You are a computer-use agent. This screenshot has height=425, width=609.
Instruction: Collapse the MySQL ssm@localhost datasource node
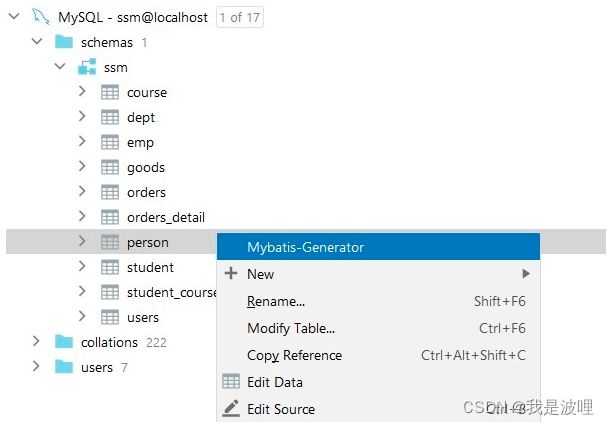pos(14,16)
